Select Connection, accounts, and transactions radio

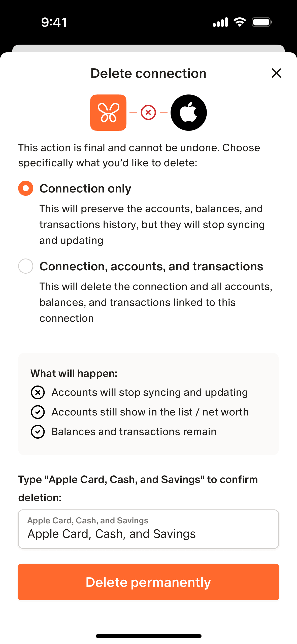(26, 266)
